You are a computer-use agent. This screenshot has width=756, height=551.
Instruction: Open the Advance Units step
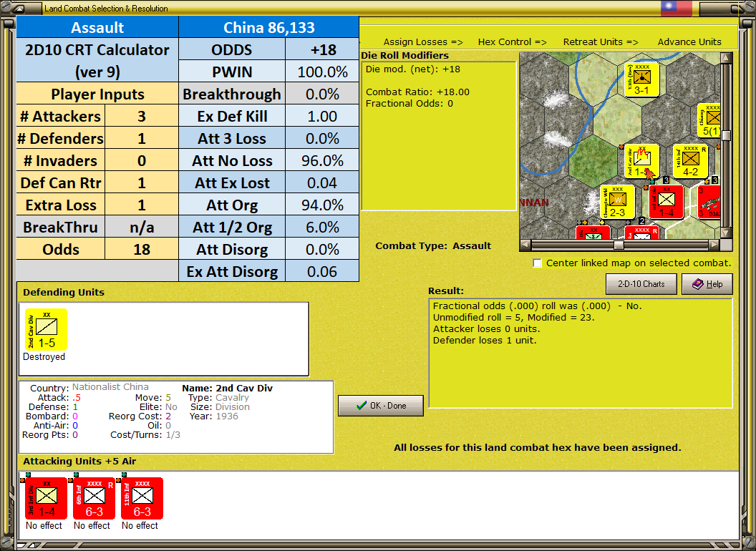(x=689, y=42)
